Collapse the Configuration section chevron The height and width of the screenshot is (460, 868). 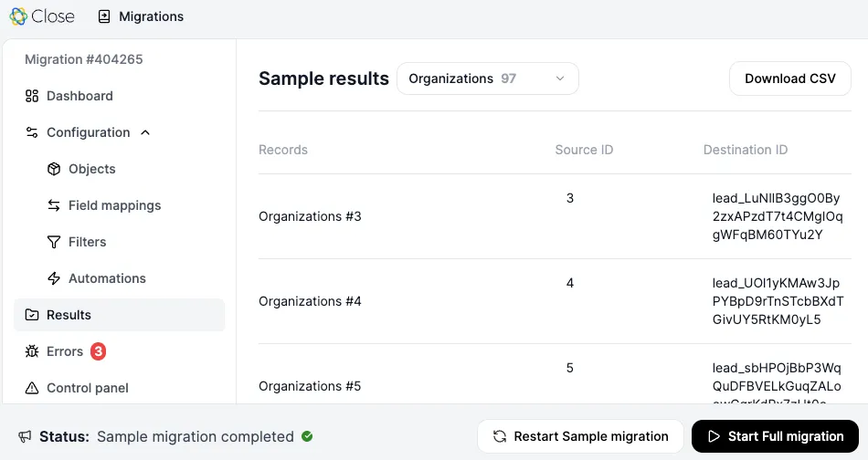[145, 132]
